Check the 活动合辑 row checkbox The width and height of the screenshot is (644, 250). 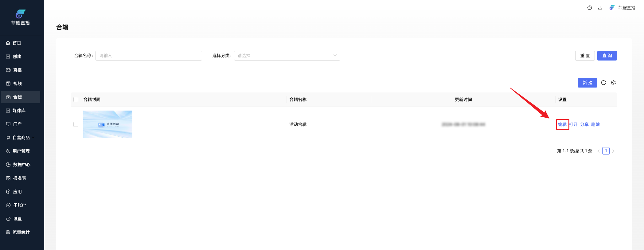(x=76, y=124)
